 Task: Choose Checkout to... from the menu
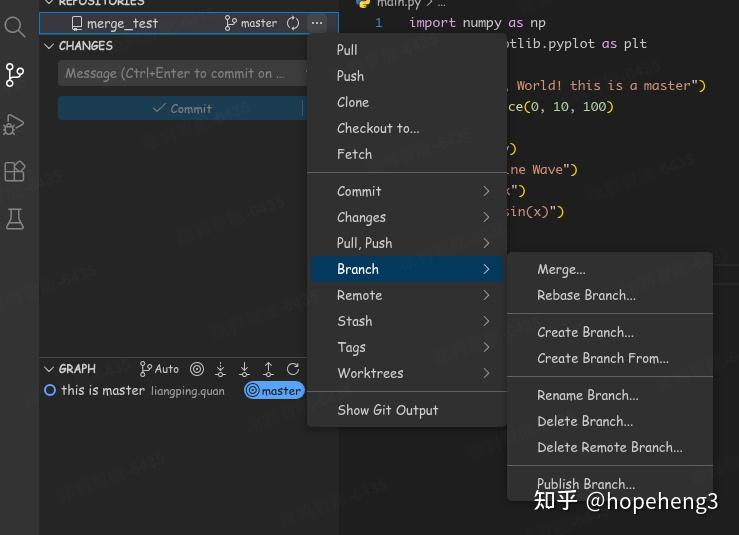[407, 128]
